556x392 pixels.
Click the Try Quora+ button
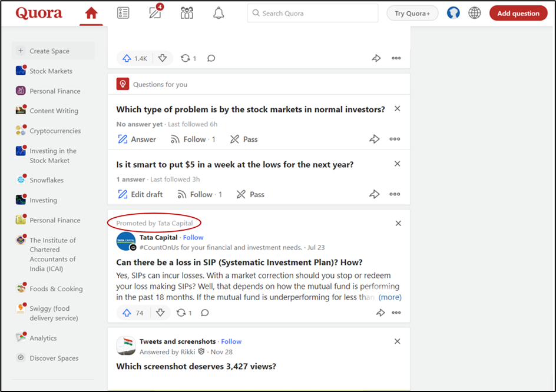[412, 14]
